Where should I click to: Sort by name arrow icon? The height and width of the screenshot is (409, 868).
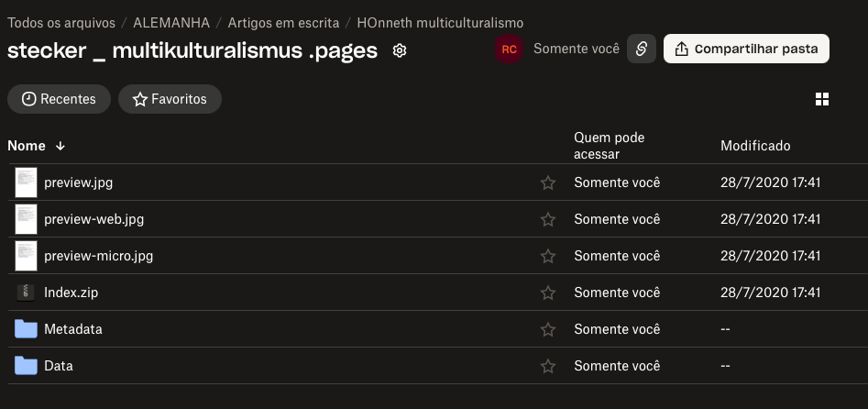pos(60,146)
